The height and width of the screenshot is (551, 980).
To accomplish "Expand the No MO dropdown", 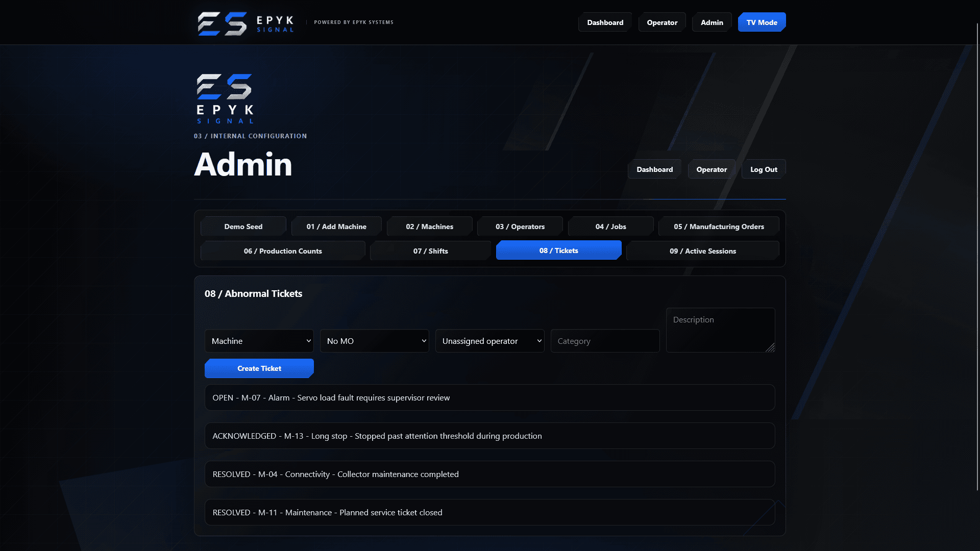I will 375,341.
